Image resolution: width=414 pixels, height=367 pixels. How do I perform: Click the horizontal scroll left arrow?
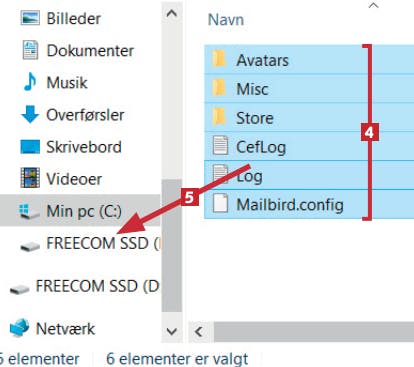[199, 332]
